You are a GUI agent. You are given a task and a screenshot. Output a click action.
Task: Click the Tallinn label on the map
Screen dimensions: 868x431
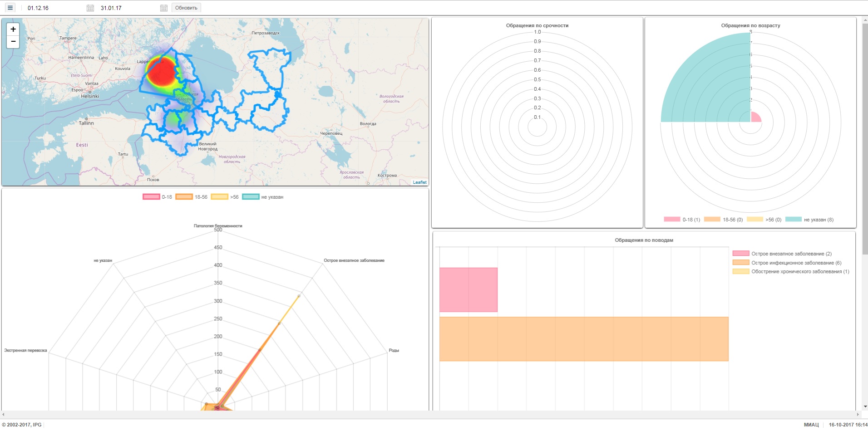[86, 123]
